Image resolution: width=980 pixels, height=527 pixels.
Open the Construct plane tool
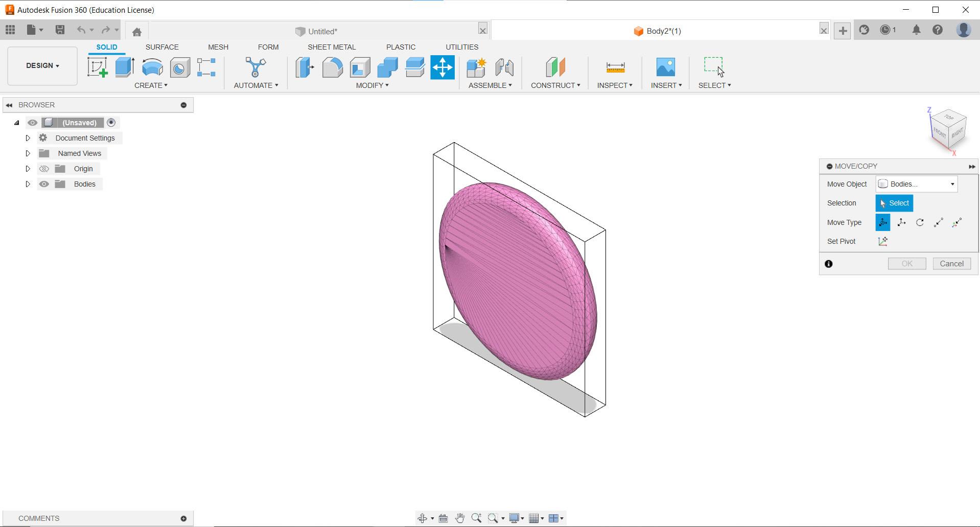[555, 67]
